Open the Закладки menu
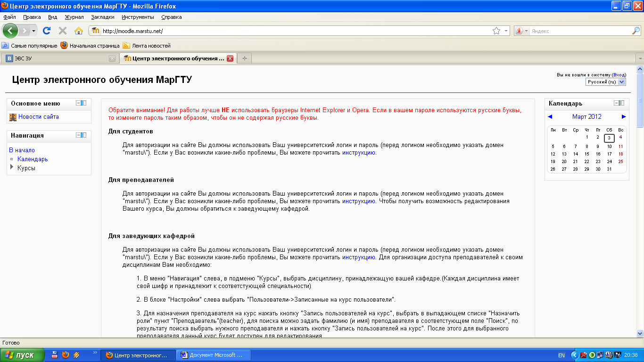The height and width of the screenshot is (362, 644). (103, 17)
